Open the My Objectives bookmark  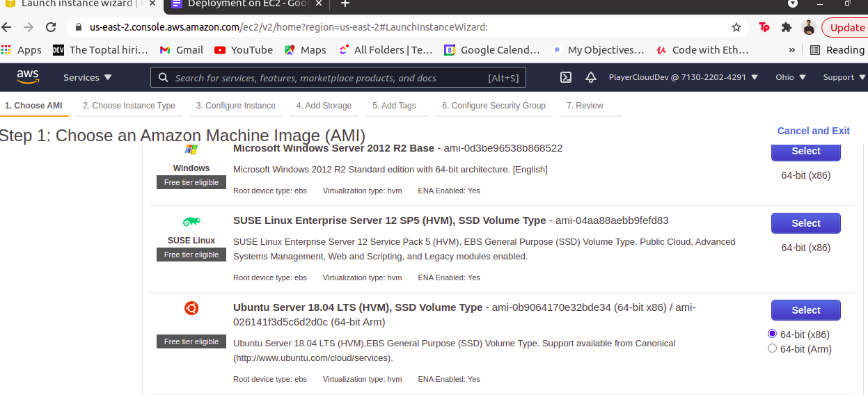[598, 50]
